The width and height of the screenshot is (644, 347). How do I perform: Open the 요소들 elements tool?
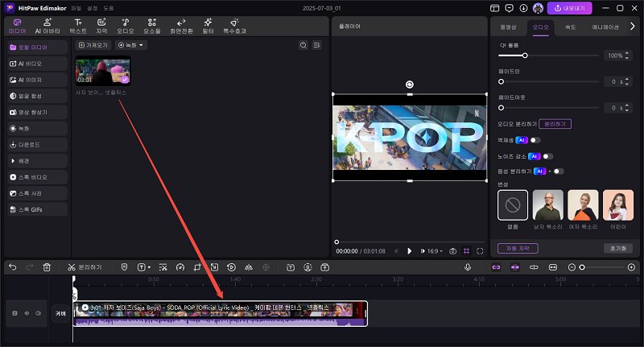coord(152,26)
